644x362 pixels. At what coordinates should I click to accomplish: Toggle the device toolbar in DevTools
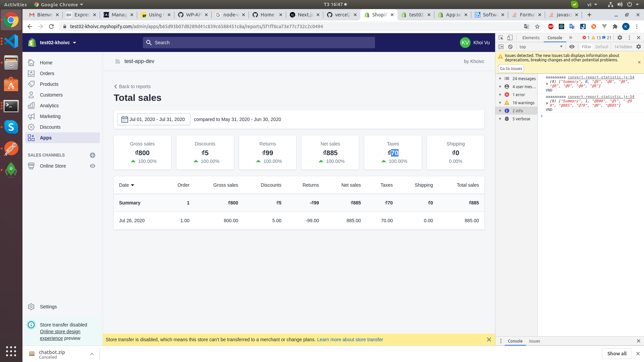pos(510,38)
